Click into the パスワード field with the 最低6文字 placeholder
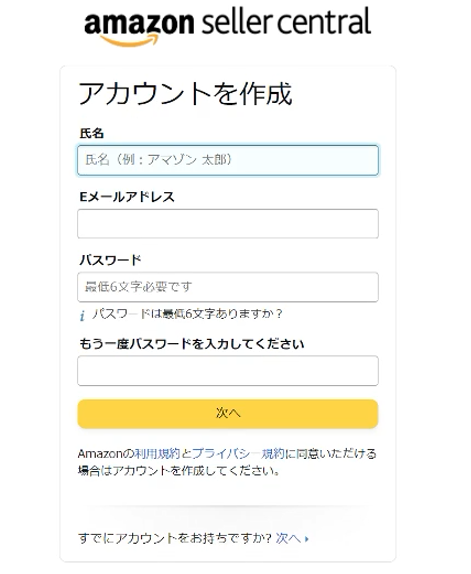Screen dimensions: 471x574 (x=228, y=287)
